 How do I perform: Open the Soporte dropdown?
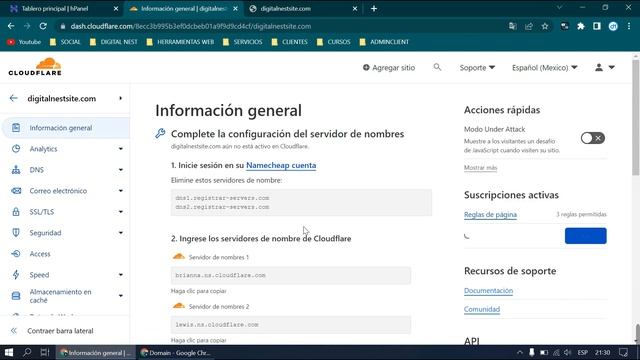[x=477, y=67]
